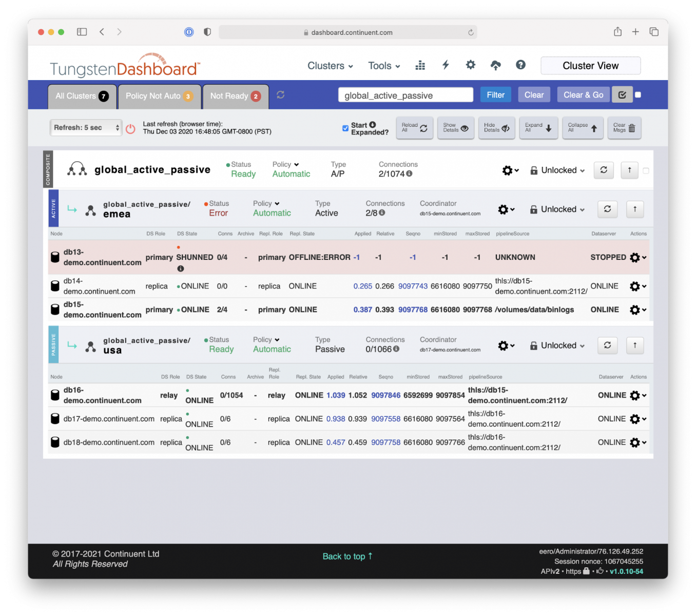The width and height of the screenshot is (696, 616).
Task: Open the help question mark icon
Action: point(520,65)
